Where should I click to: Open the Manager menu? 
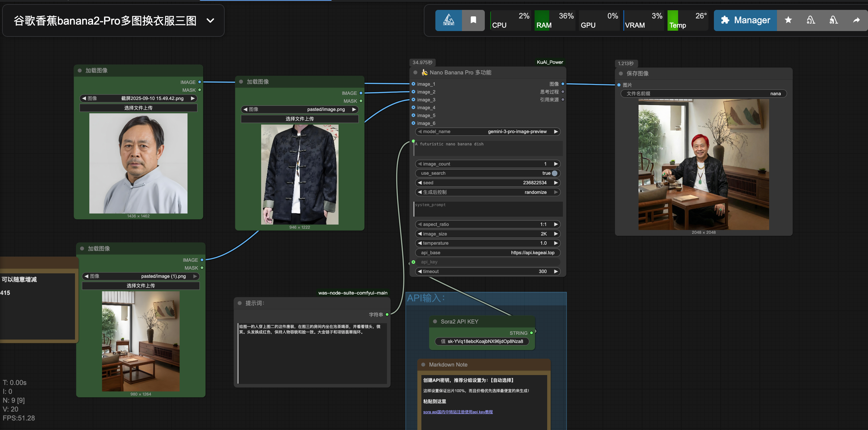tap(745, 20)
